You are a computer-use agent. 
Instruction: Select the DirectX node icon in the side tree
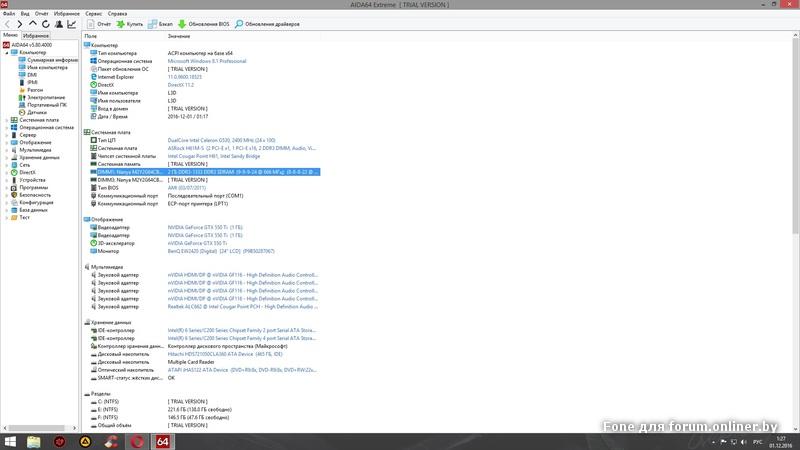point(14,172)
